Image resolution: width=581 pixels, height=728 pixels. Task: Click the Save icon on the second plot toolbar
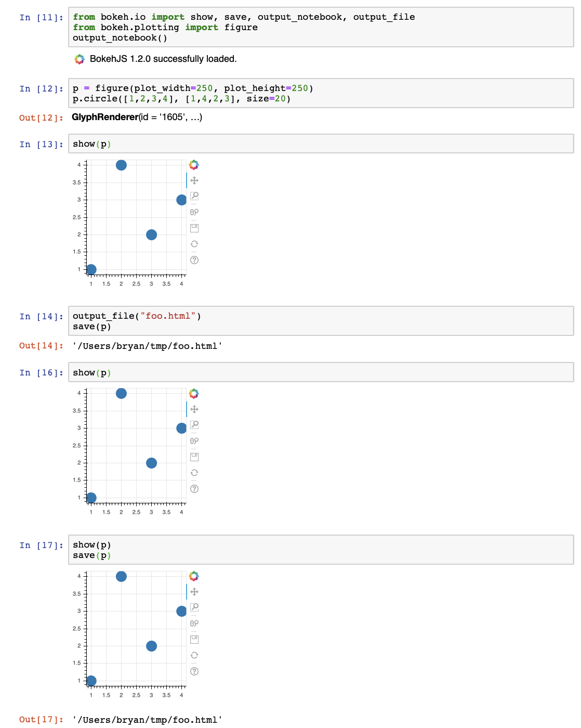point(195,456)
